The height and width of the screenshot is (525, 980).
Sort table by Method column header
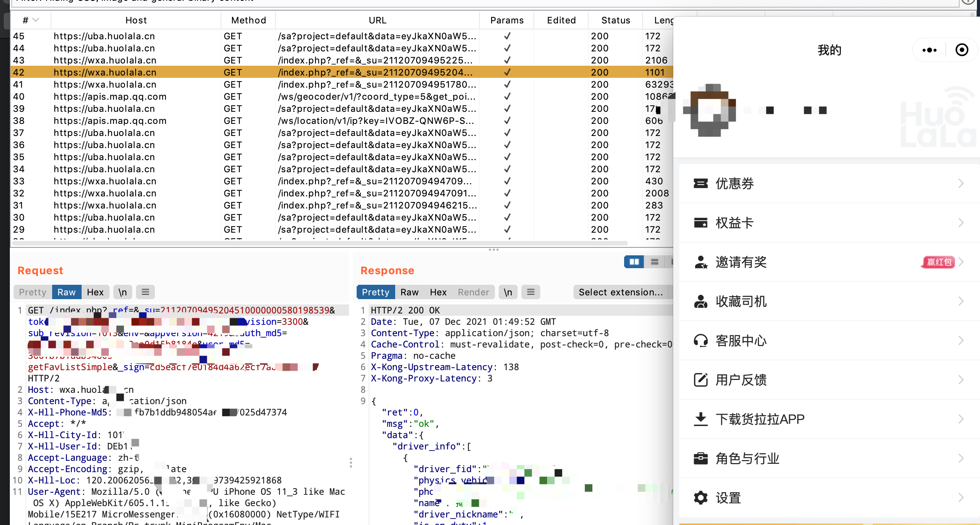[x=249, y=20]
